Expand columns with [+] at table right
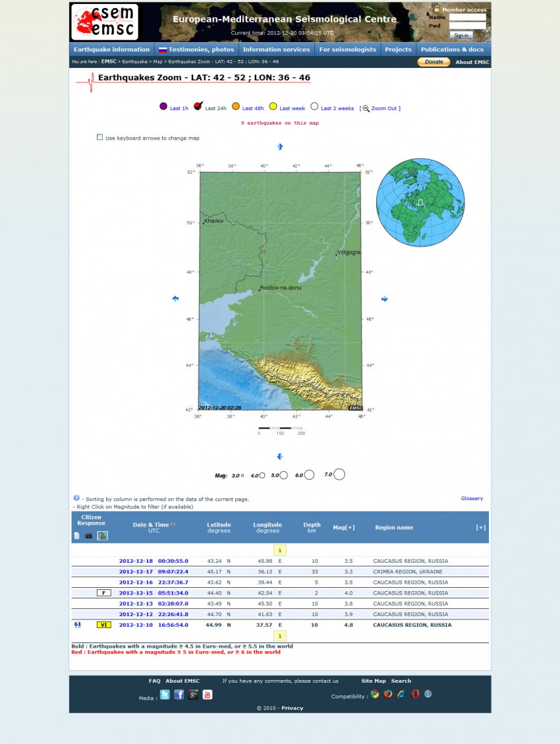560x744 pixels. pyautogui.click(x=480, y=527)
